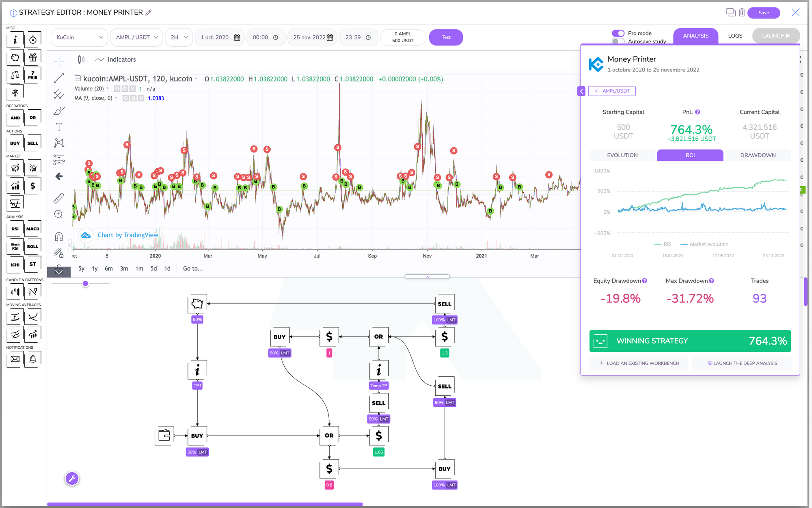Select the AMPL/USDT pair tab

coord(612,91)
